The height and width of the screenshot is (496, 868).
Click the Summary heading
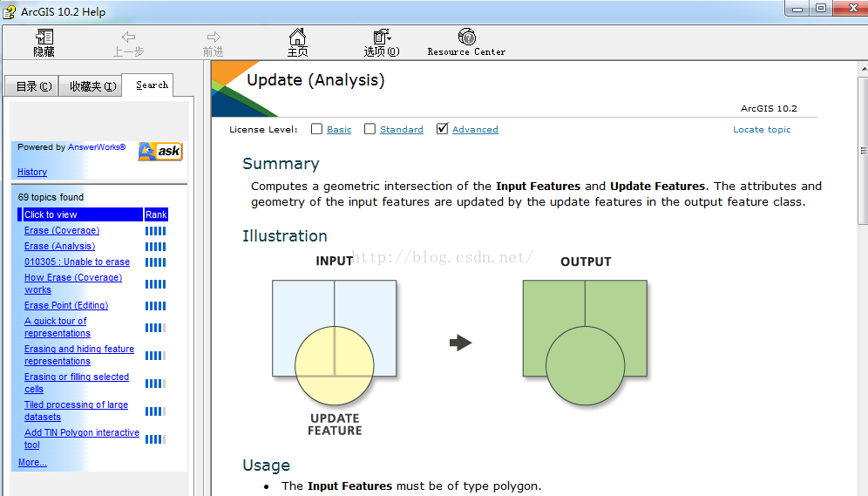(281, 164)
